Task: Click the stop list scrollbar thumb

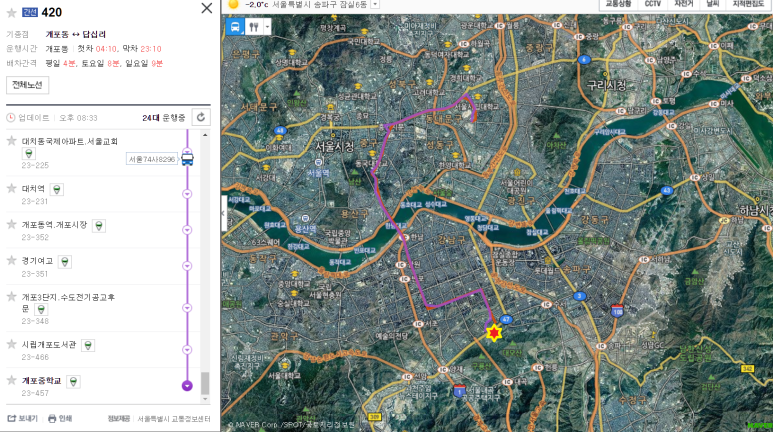Action: pyautogui.click(x=205, y=383)
